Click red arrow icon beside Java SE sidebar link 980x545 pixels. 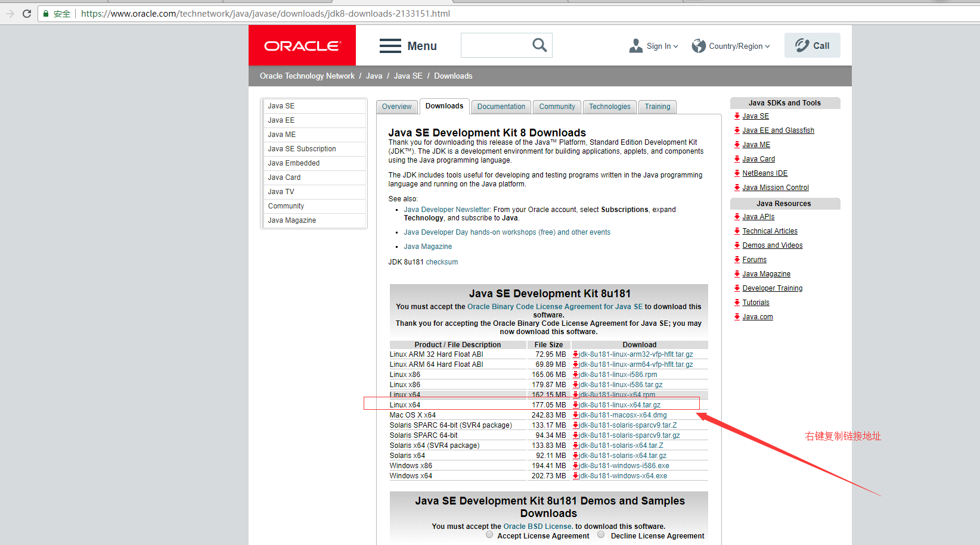click(737, 116)
